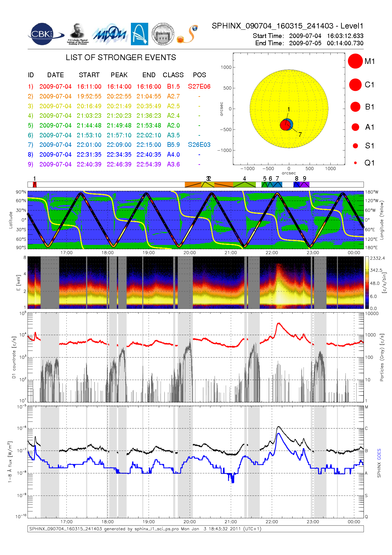Click the red flare circle on the solar disk
This screenshot has height=555, width=392.
[x=285, y=125]
